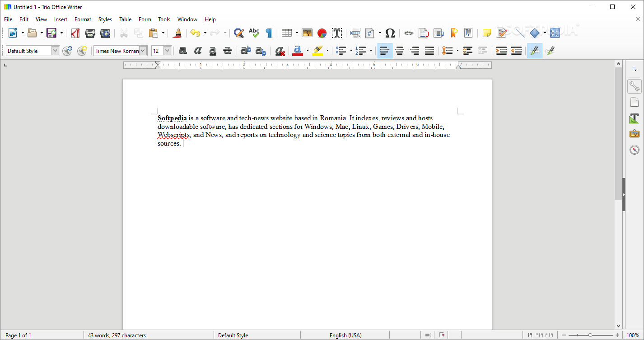Click the Paste clipboard icon
The height and width of the screenshot is (340, 644).
(154, 33)
